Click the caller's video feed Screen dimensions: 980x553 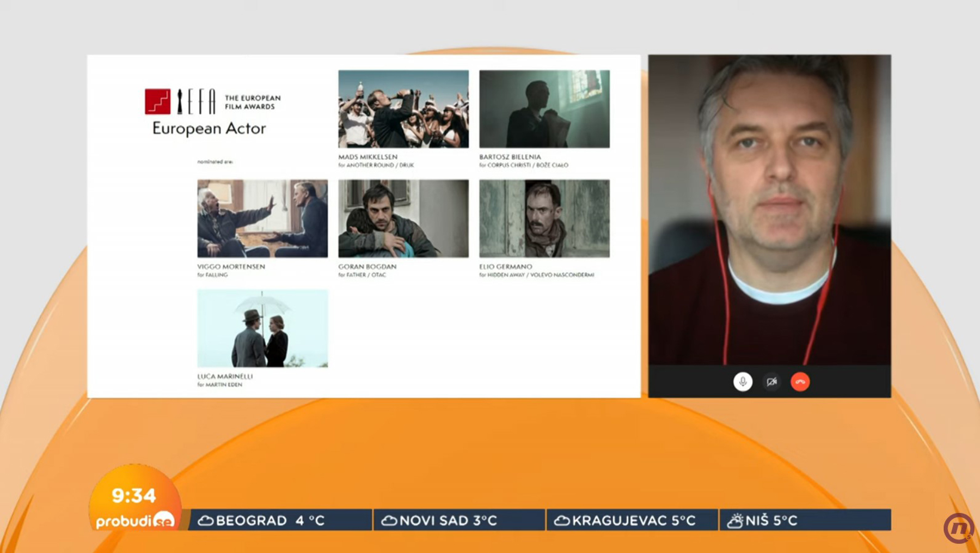pos(769,210)
